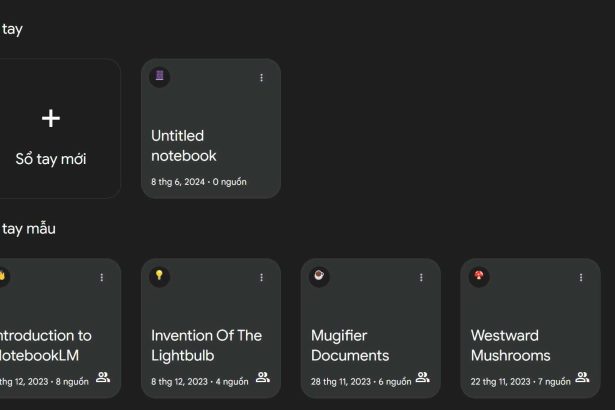Viewport: 615px width, 410px height.
Task: Click the mug emoji on Mugifier Documents
Action: 320,276
